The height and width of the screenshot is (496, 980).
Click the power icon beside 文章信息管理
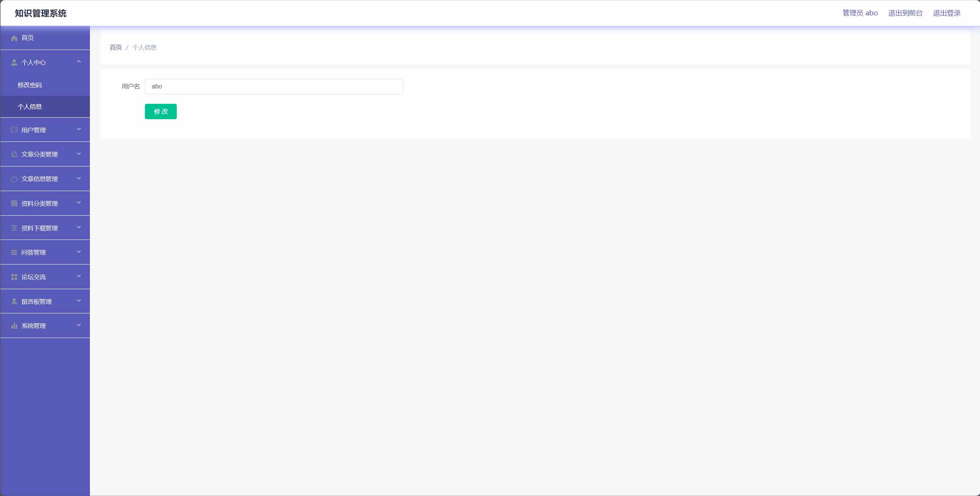pos(14,179)
